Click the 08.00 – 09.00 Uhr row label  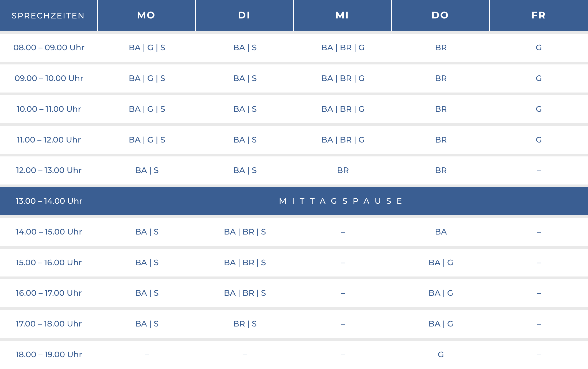point(49,48)
